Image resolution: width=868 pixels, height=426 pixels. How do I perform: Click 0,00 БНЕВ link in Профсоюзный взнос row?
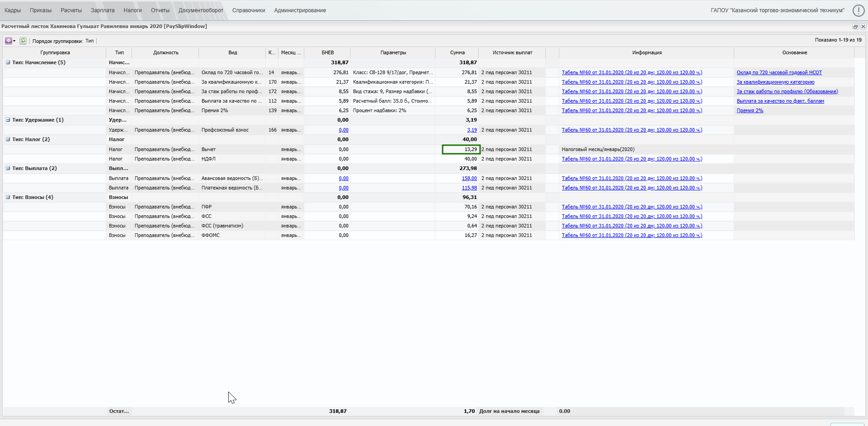point(344,130)
